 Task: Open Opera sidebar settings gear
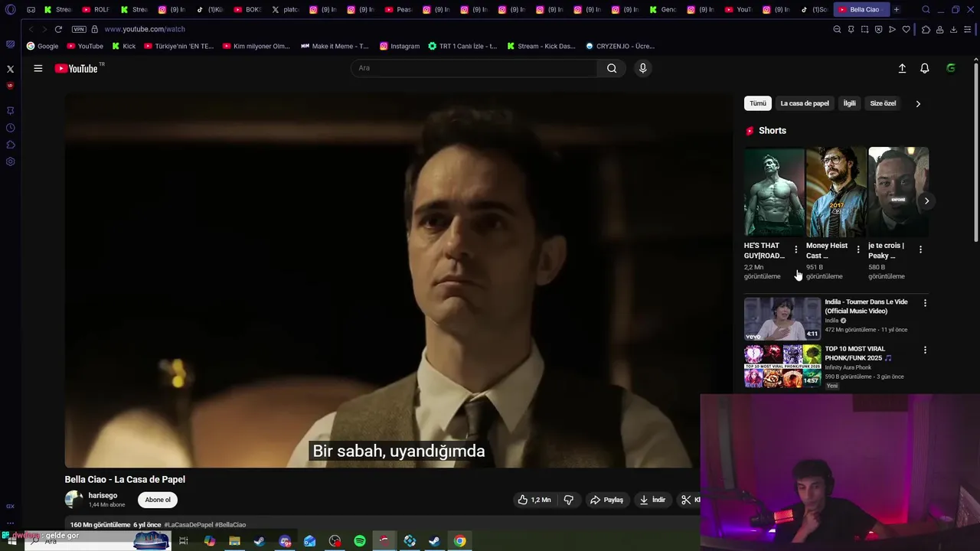(x=10, y=161)
